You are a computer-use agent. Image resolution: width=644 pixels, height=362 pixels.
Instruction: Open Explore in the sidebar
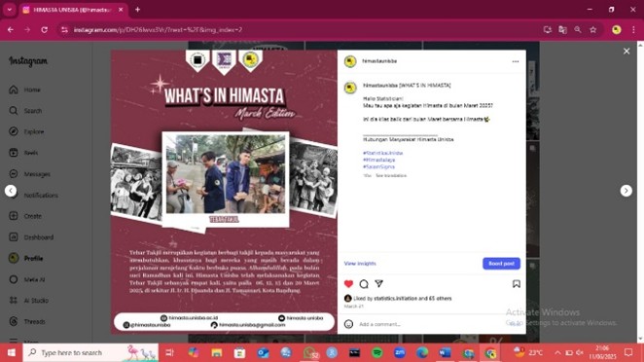point(26,132)
